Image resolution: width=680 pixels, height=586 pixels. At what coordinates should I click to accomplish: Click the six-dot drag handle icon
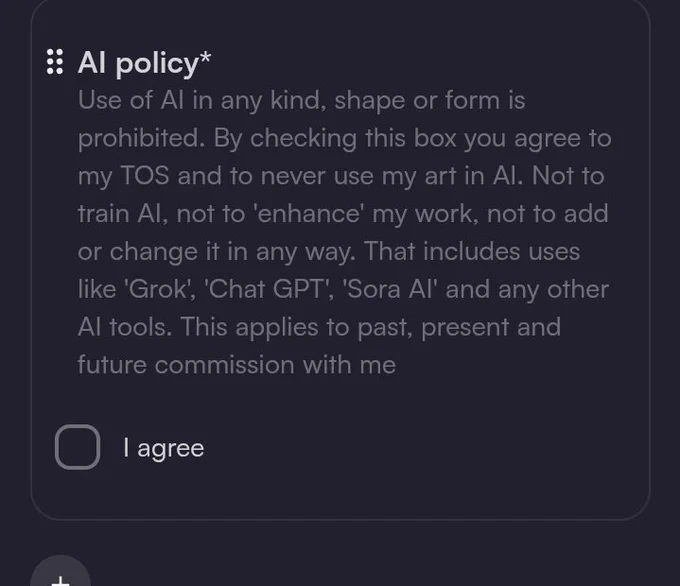pos(56,62)
